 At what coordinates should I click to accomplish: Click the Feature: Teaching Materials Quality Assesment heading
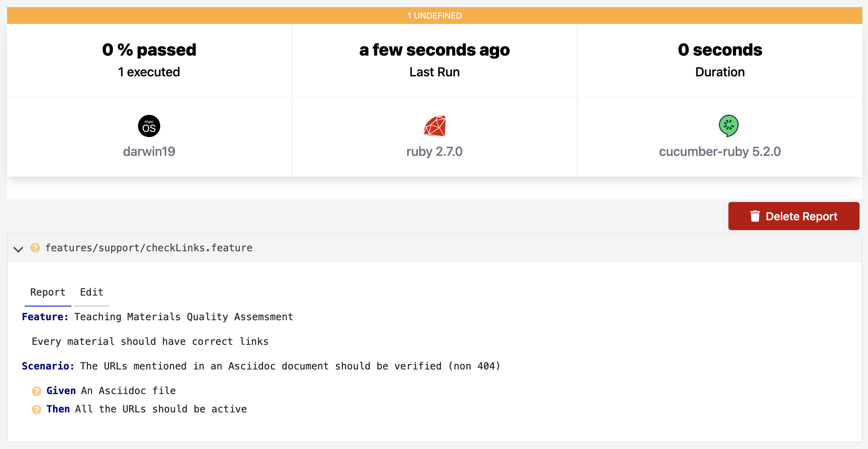click(x=158, y=317)
